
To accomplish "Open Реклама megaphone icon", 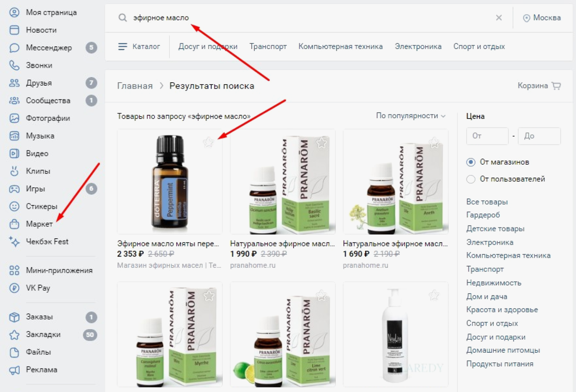I will pyautogui.click(x=14, y=370).
